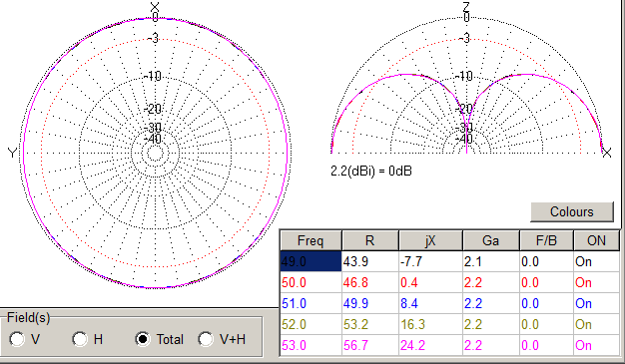Click the Ga column header
The image size is (625, 364).
click(x=490, y=240)
